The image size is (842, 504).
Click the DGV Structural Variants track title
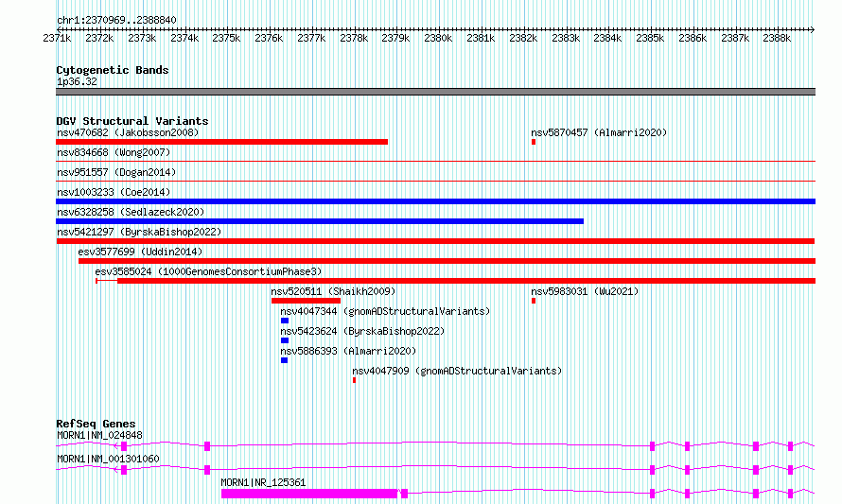(132, 121)
